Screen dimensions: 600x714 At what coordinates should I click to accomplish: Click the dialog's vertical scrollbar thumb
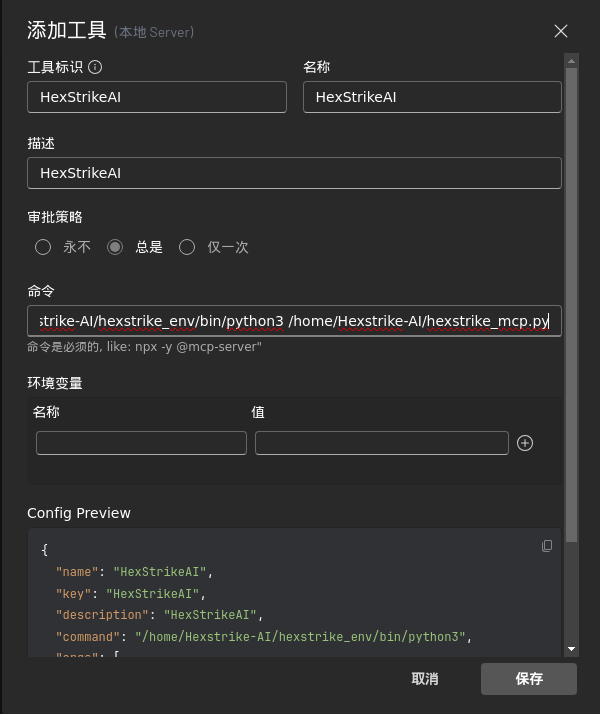(571, 300)
